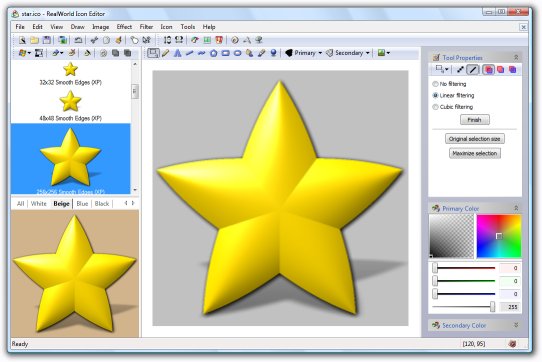Click the red badge icon in top toolbar
Screen dimensions: 542x362
coord(219,40)
